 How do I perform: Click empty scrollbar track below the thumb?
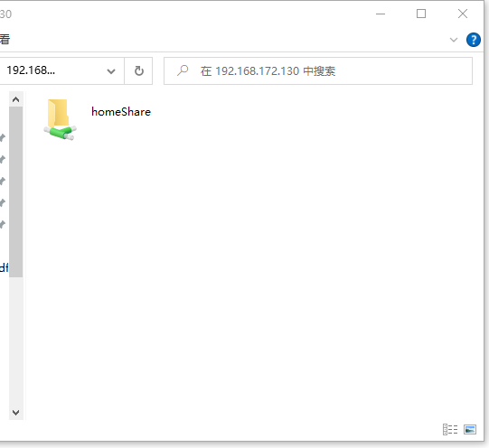(15, 341)
